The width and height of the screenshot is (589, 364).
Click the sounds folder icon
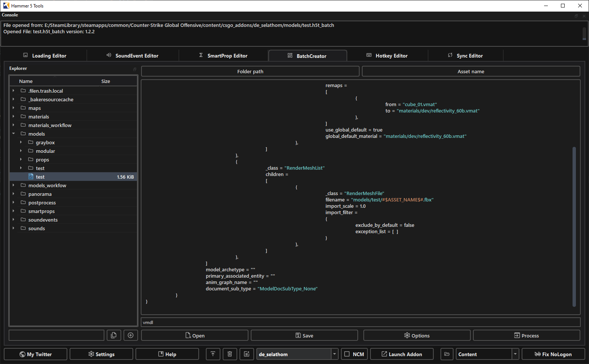(x=23, y=228)
